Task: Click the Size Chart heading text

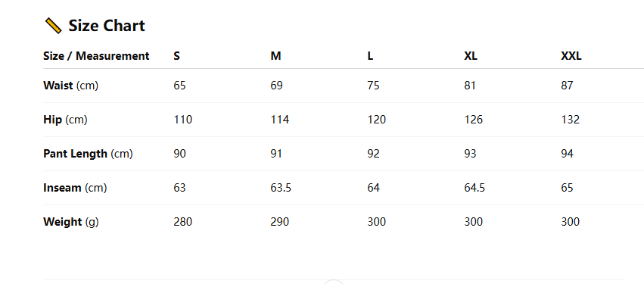Action: pos(107,26)
